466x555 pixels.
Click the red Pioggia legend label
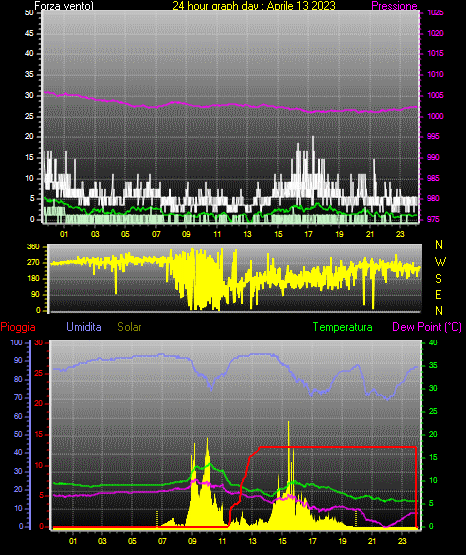(18, 327)
